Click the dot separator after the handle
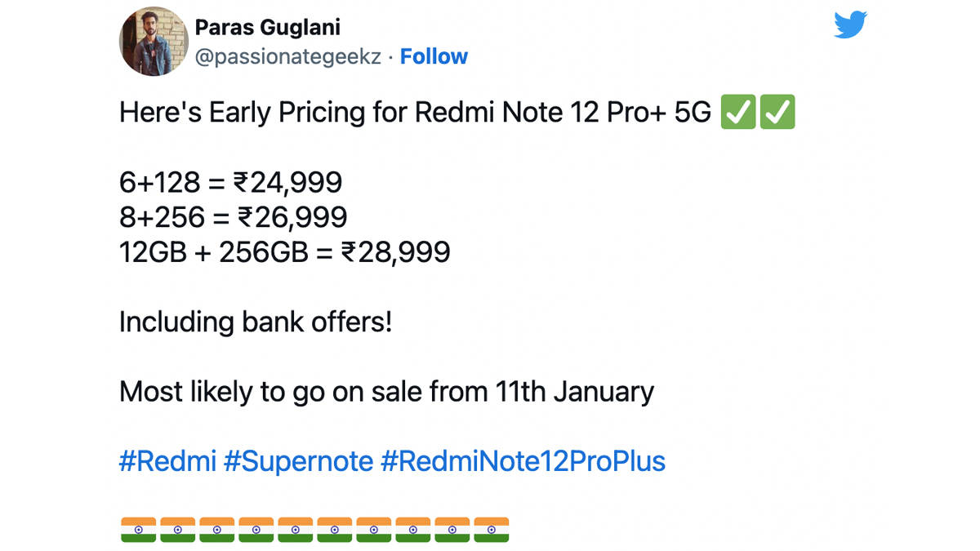The width and height of the screenshot is (980, 551). (389, 56)
